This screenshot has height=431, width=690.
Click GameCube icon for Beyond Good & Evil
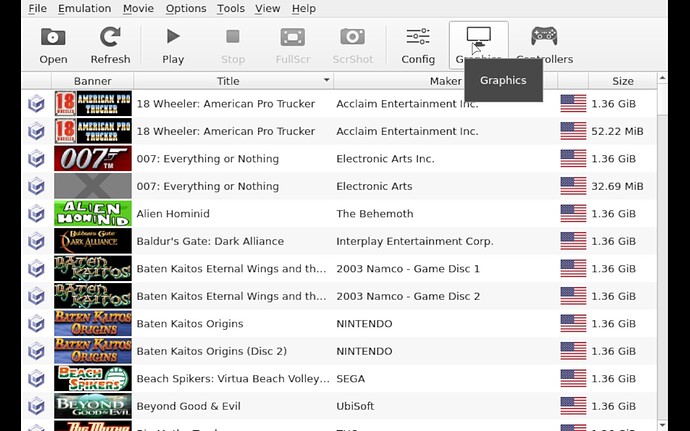click(37, 406)
